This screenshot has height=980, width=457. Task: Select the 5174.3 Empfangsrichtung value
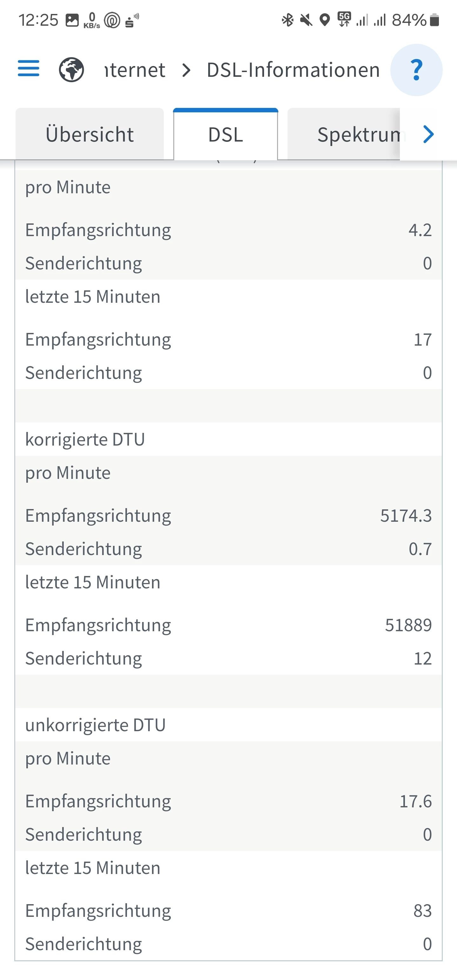coord(406,516)
